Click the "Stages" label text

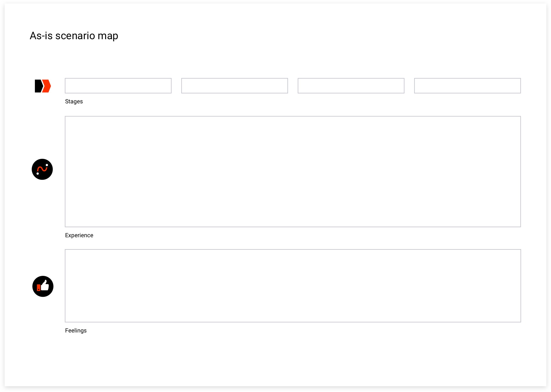[74, 101]
